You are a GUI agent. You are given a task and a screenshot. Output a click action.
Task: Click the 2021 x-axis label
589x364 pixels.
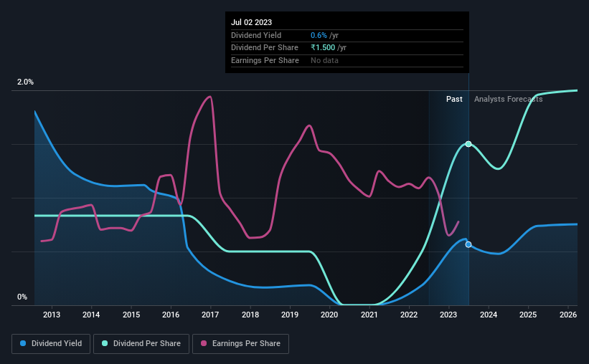coord(369,315)
